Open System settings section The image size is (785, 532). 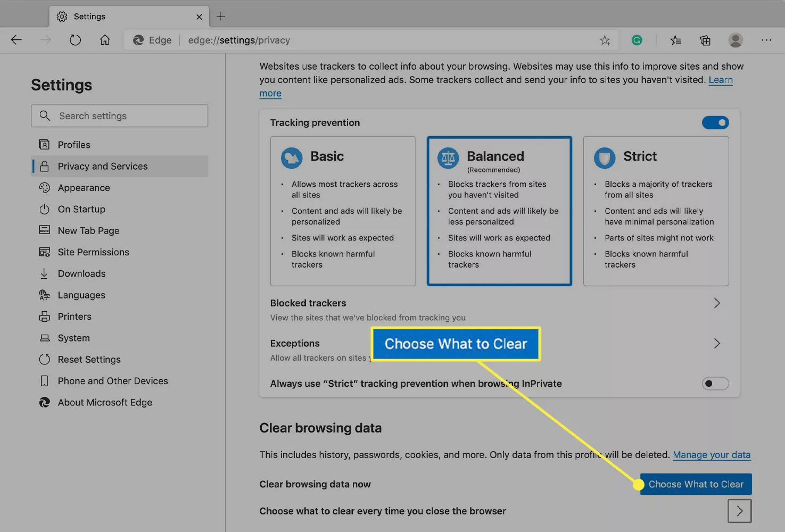(x=120, y=338)
